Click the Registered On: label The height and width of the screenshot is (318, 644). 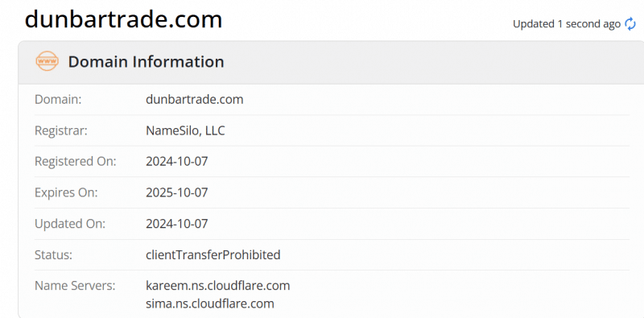click(76, 162)
